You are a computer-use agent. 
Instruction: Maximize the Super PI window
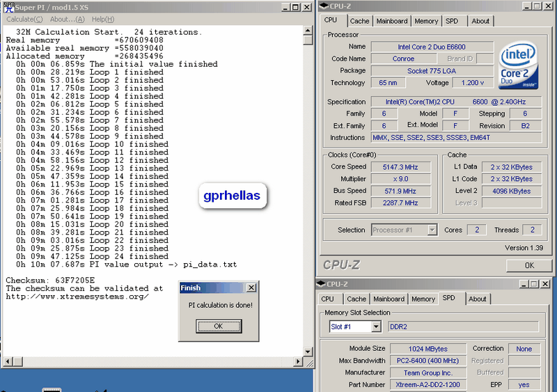pyautogui.click(x=295, y=7)
